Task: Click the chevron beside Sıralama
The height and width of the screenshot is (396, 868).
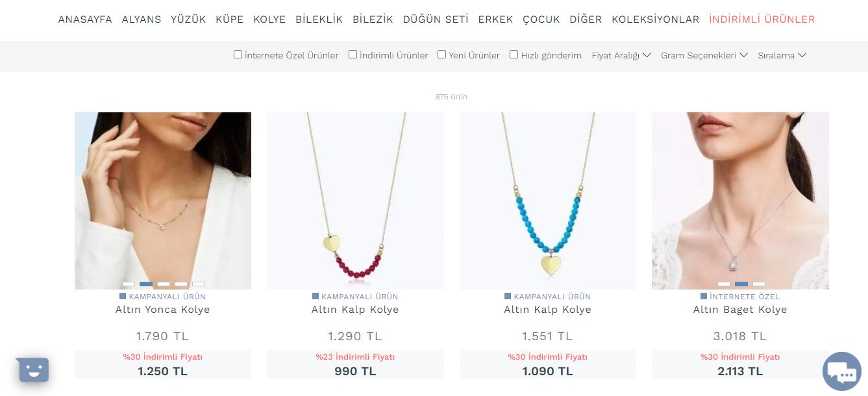Action: coord(802,55)
